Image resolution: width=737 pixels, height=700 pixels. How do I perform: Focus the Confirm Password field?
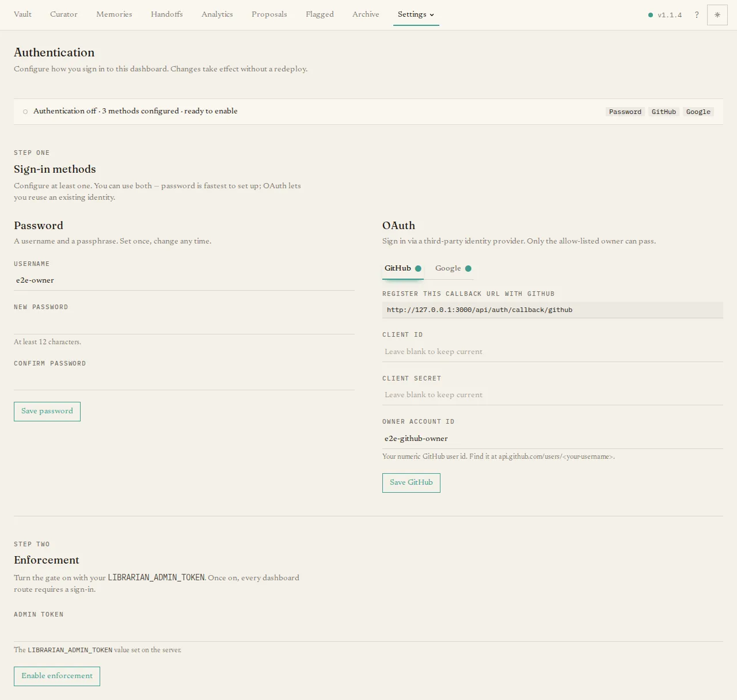(x=184, y=380)
